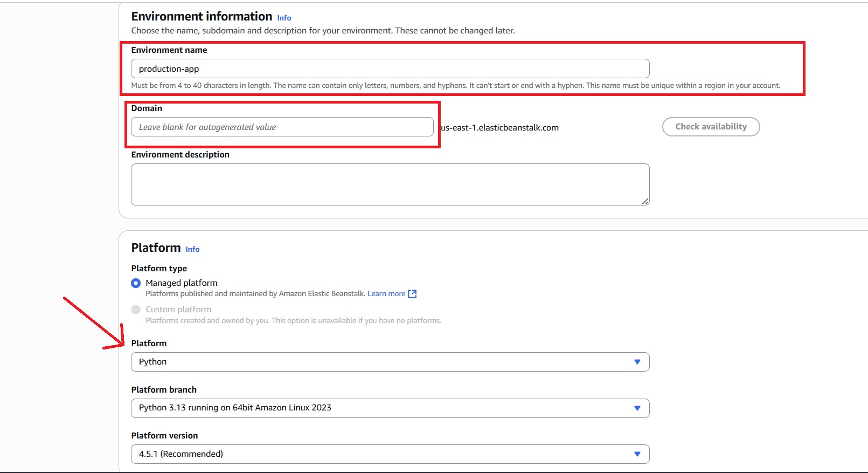Focus the Domain input field
This screenshot has width=868, height=473.
pos(282,127)
